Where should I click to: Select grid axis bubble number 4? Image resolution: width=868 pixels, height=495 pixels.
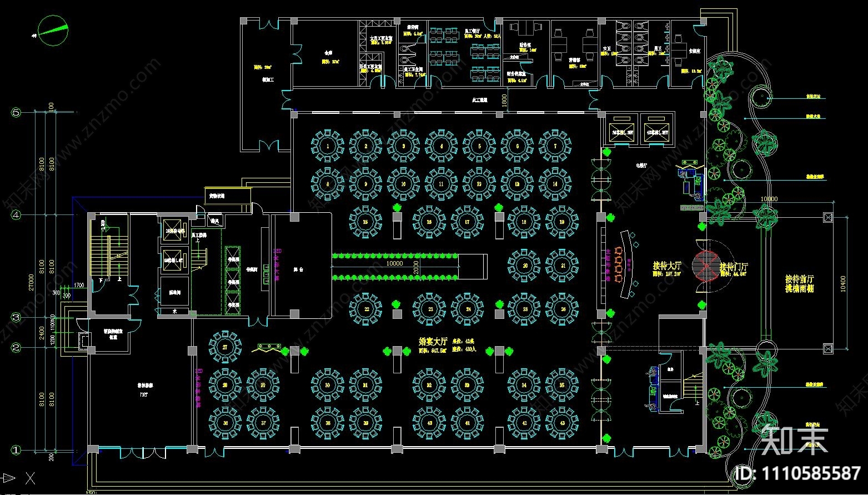[x=16, y=214]
